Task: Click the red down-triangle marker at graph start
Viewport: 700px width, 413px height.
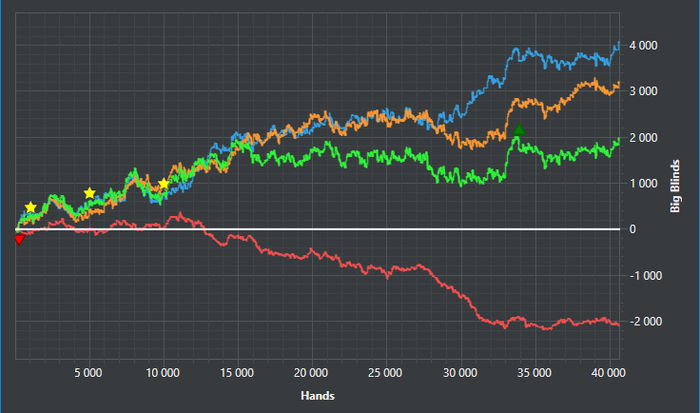Action: tap(19, 240)
